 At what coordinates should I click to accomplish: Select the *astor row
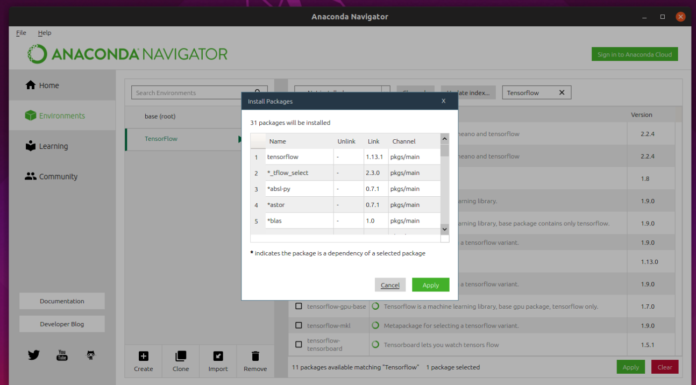point(346,205)
